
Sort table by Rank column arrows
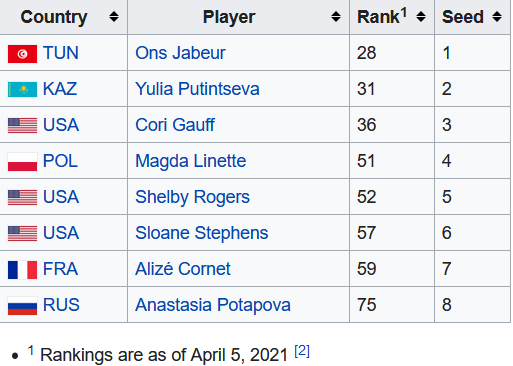[x=421, y=17]
